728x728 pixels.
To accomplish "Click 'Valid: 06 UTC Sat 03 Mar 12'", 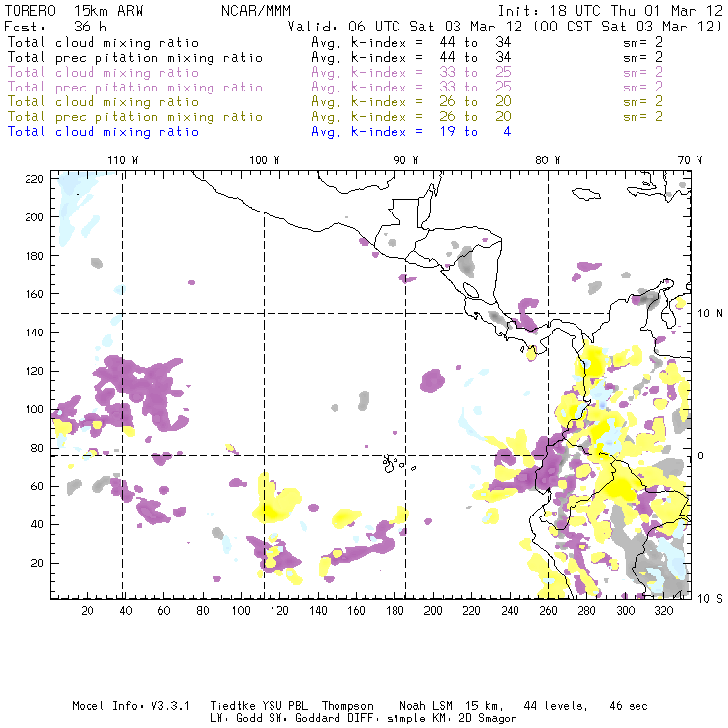I will (x=405, y=27).
